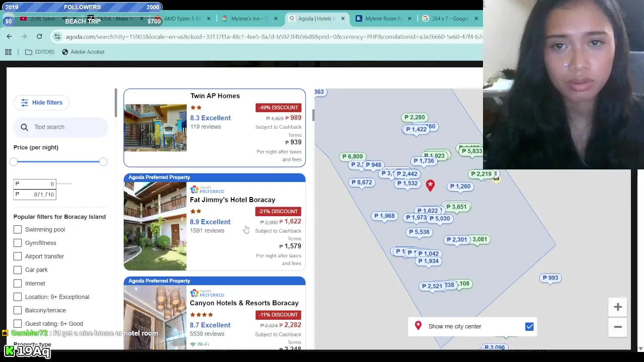Click the 8.3 Excellent rating
This screenshot has width=644, height=362.
210,118
